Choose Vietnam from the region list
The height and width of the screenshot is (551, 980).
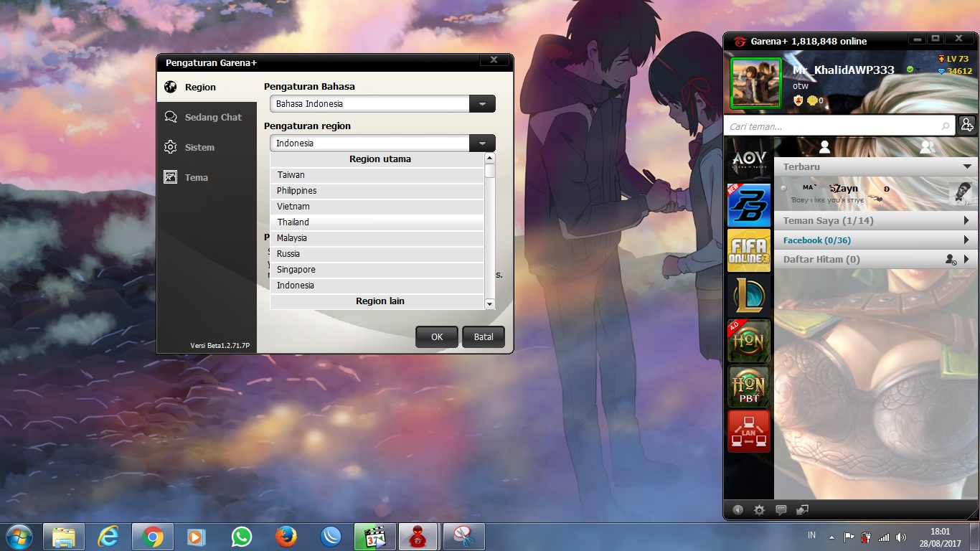click(x=377, y=207)
